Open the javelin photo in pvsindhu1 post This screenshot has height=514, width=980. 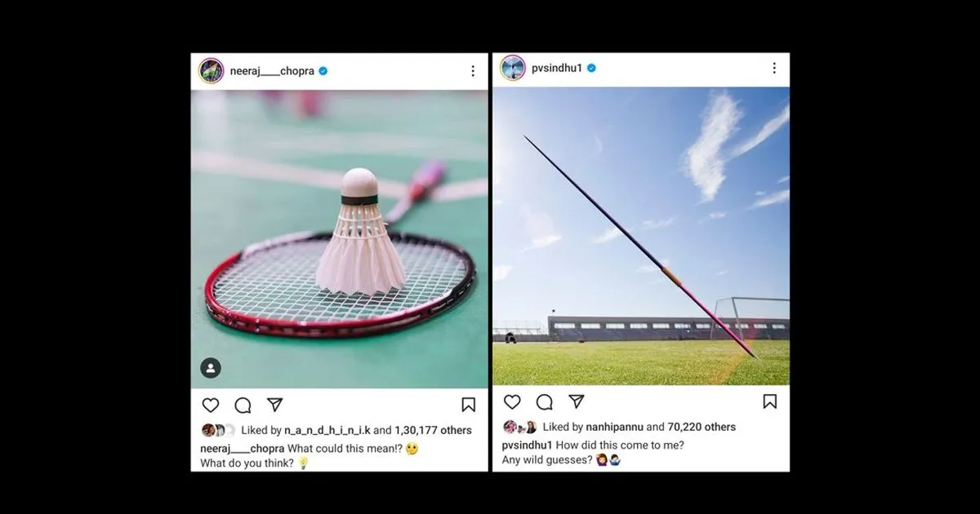tap(641, 236)
